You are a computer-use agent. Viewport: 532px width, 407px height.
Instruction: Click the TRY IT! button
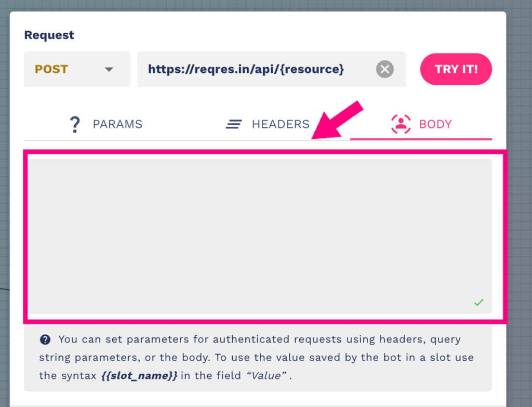click(456, 69)
